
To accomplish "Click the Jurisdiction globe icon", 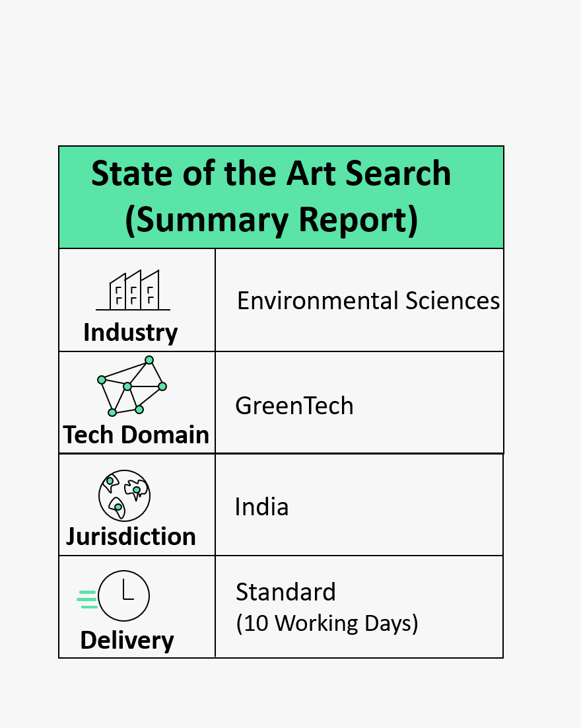I will (x=124, y=495).
